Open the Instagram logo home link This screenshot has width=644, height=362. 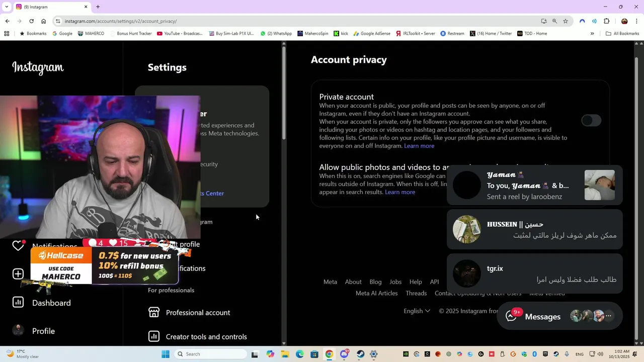click(x=38, y=67)
